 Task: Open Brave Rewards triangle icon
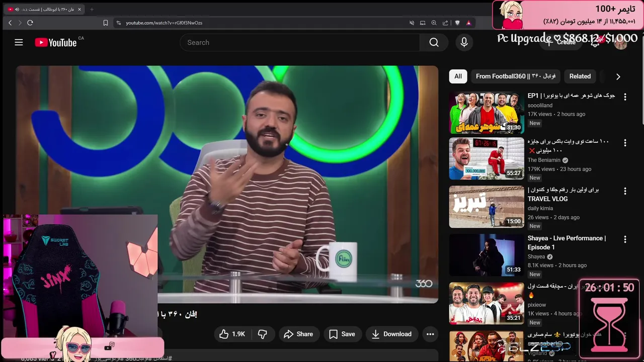(x=468, y=23)
